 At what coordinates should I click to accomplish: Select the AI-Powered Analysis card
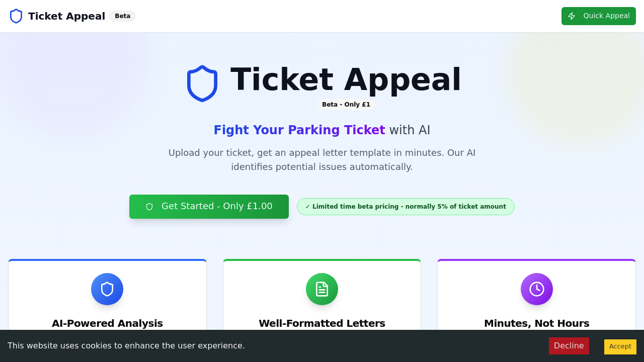107,302
